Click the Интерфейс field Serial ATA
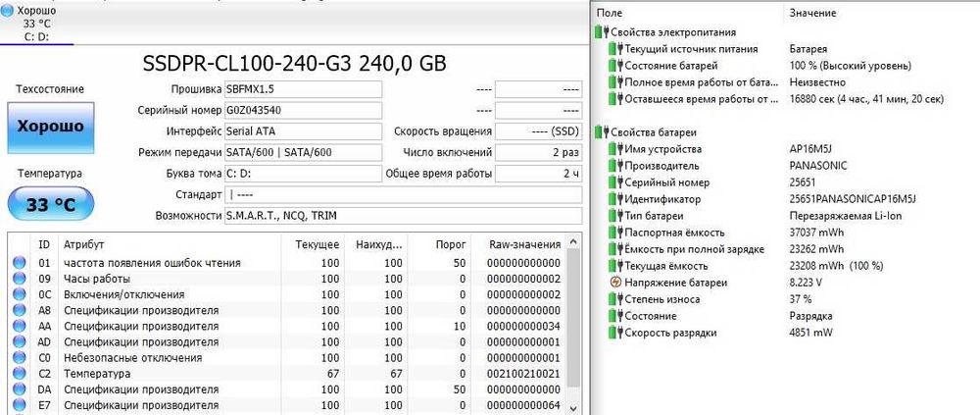 303,131
